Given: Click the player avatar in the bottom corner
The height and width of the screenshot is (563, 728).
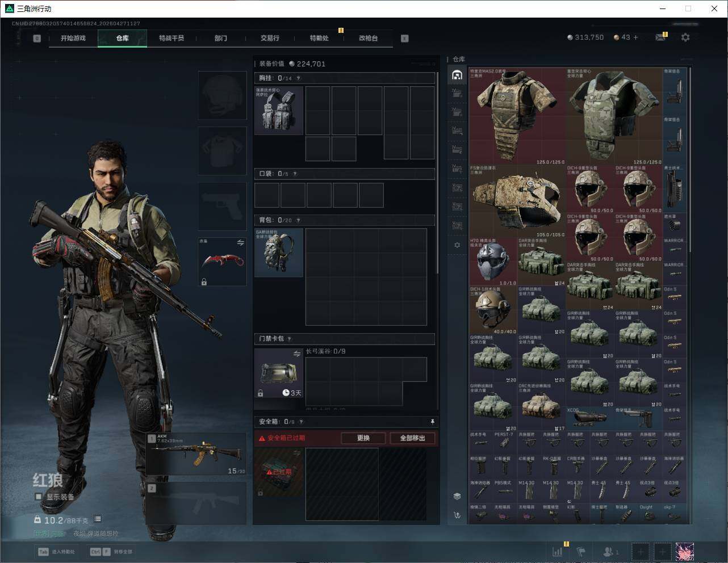Looking at the screenshot, I should click(x=685, y=551).
